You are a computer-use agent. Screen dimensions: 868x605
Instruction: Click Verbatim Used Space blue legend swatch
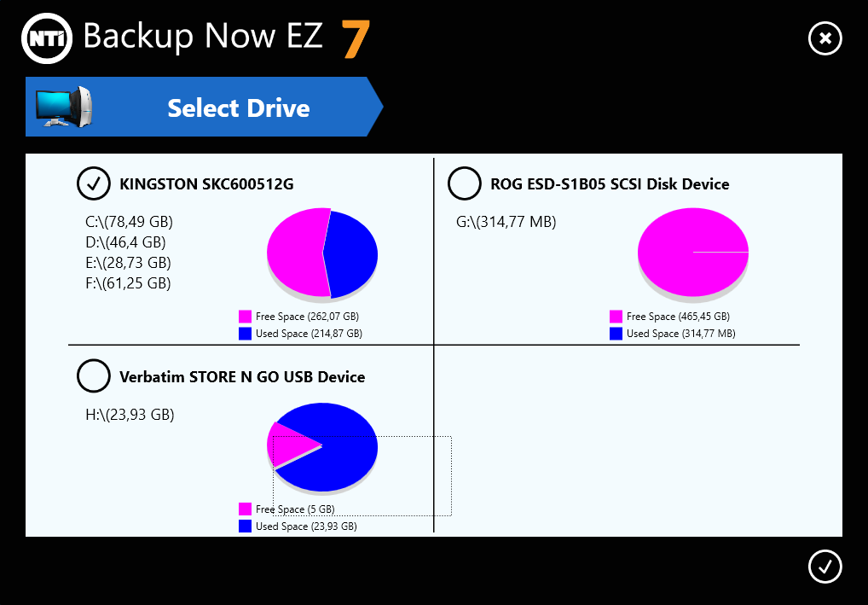click(246, 526)
